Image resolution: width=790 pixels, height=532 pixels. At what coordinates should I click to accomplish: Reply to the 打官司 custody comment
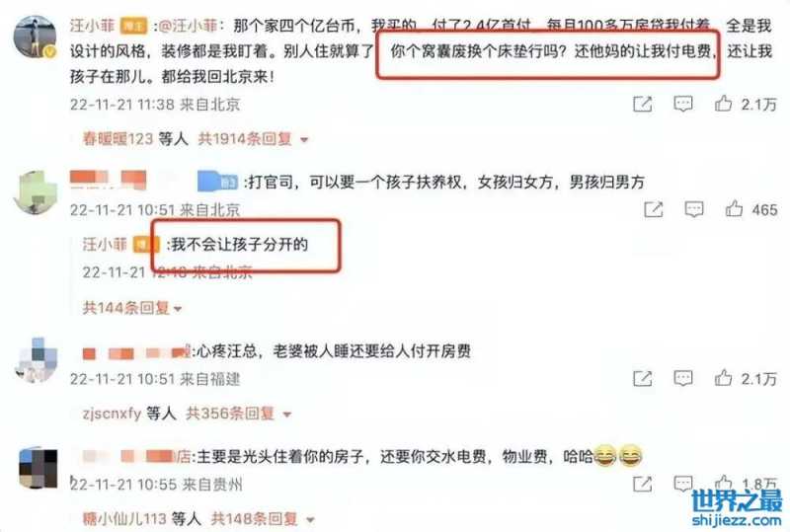click(x=694, y=209)
